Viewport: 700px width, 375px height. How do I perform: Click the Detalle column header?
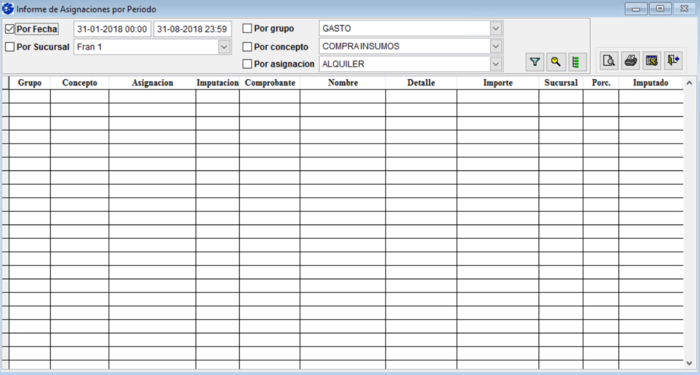pos(421,83)
